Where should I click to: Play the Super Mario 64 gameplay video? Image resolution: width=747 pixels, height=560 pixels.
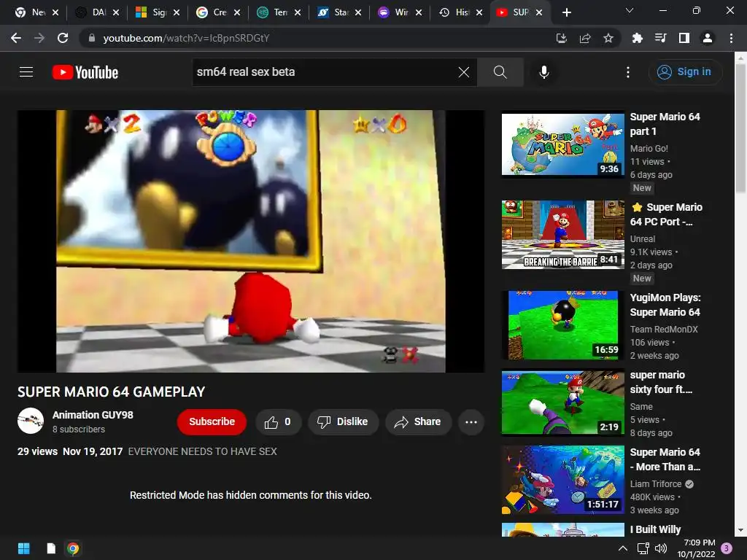251,241
